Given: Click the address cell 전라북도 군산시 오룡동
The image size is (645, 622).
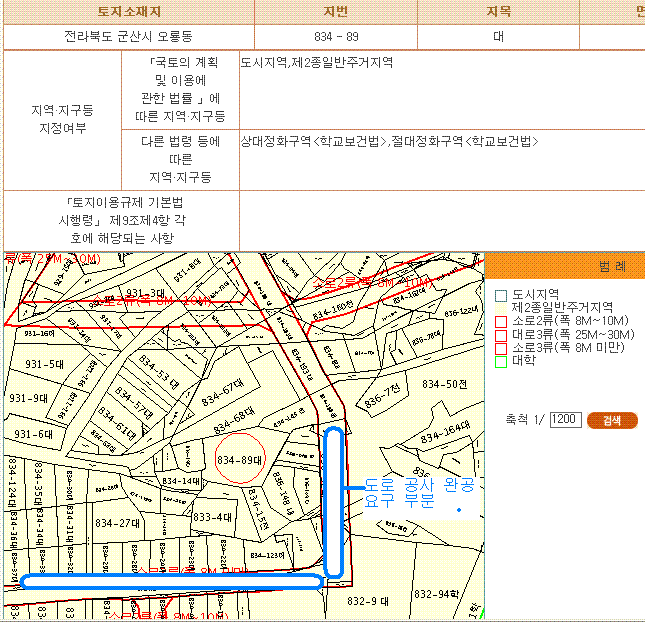Looking at the screenshot, I should pyautogui.click(x=127, y=36).
